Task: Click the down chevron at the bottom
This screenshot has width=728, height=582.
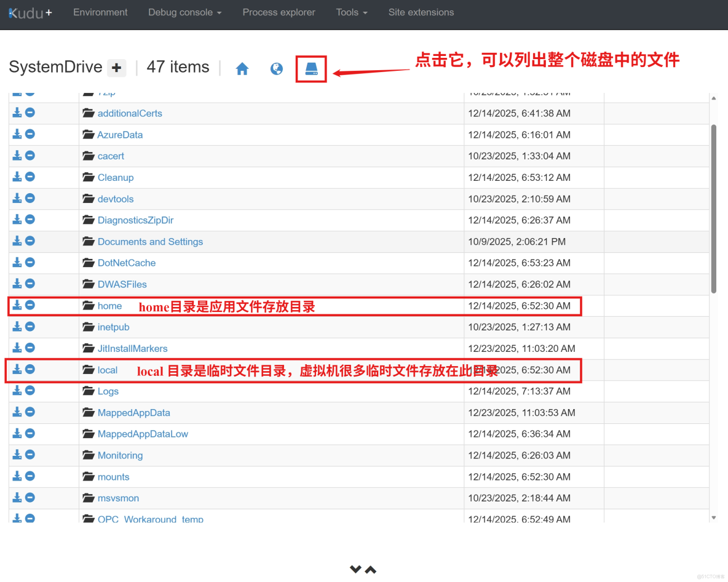Action: pos(355,569)
